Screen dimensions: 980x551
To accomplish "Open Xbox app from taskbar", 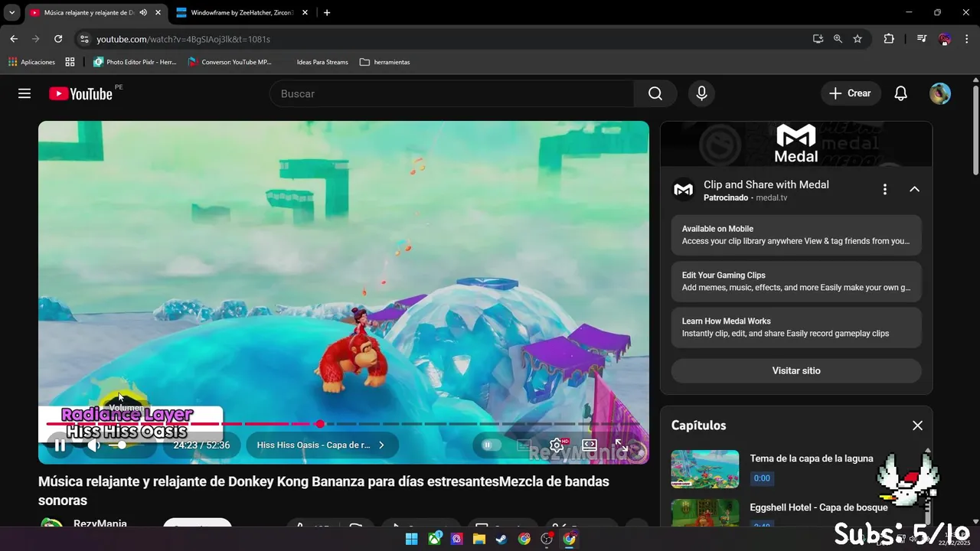I will pos(434,539).
